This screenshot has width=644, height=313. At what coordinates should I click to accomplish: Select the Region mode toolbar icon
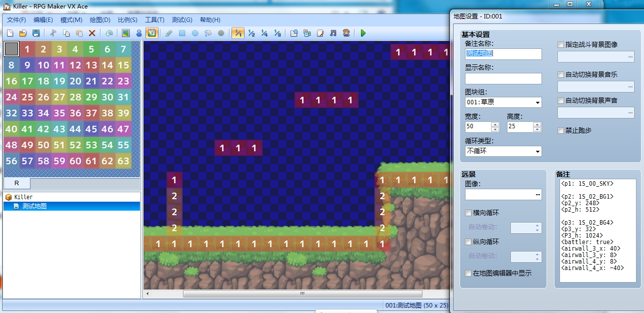pos(151,33)
